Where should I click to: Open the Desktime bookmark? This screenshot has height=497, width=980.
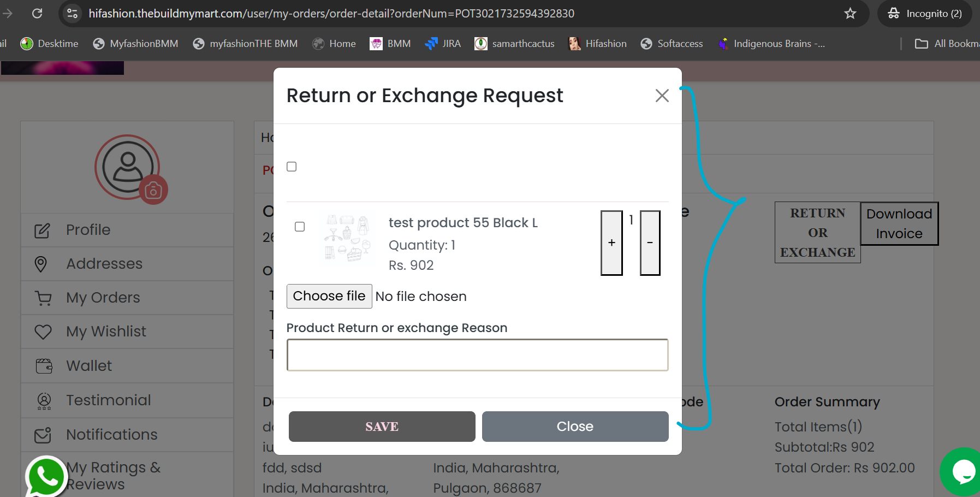[49, 44]
